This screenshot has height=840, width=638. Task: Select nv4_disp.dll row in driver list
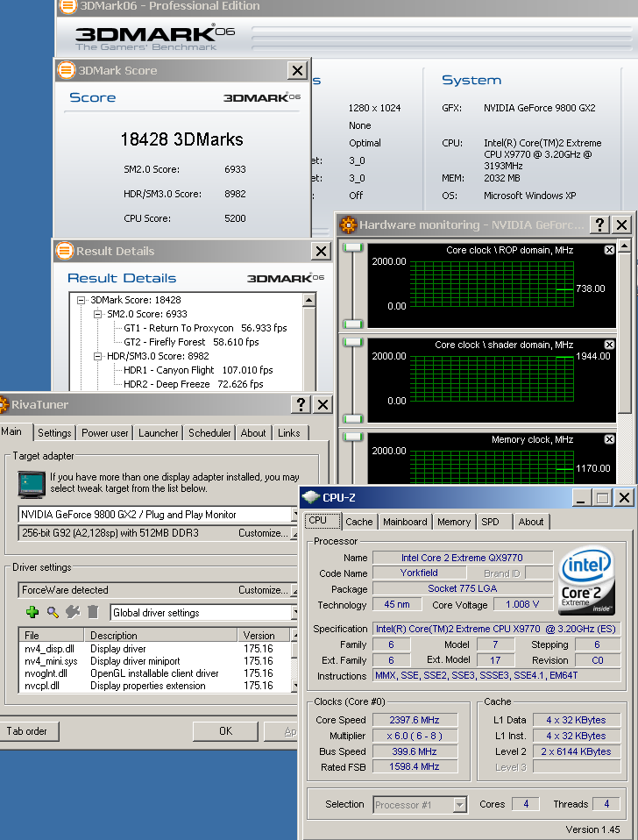point(155,649)
